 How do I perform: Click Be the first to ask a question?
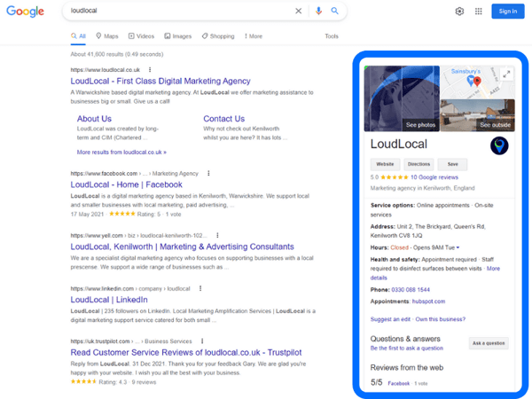(x=406, y=348)
